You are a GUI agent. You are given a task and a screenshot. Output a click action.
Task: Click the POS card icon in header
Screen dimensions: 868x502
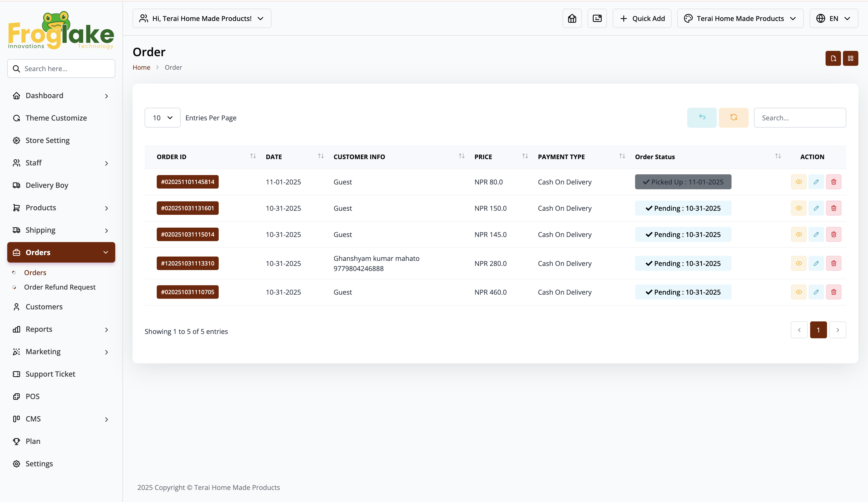[597, 19]
